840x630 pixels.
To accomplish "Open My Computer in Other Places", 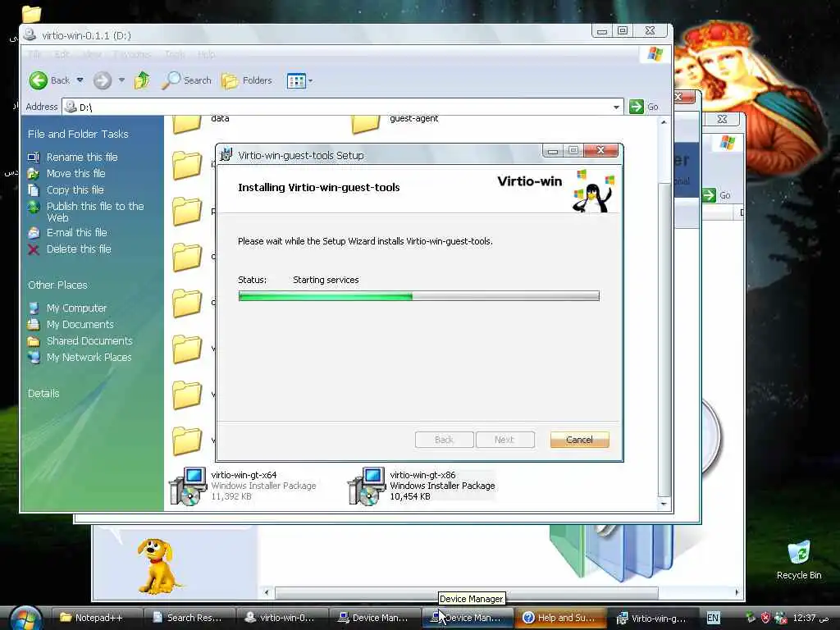I will point(76,308).
